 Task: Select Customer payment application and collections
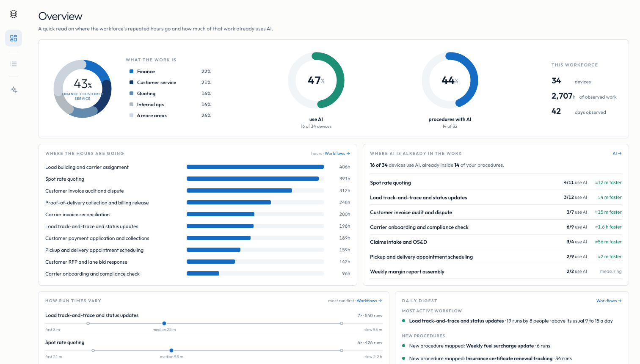(198, 238)
